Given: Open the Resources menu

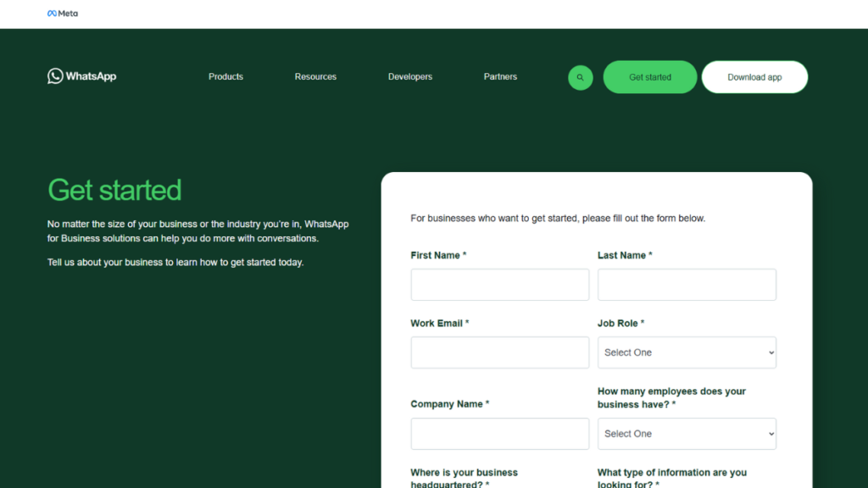Looking at the screenshot, I should [315, 76].
